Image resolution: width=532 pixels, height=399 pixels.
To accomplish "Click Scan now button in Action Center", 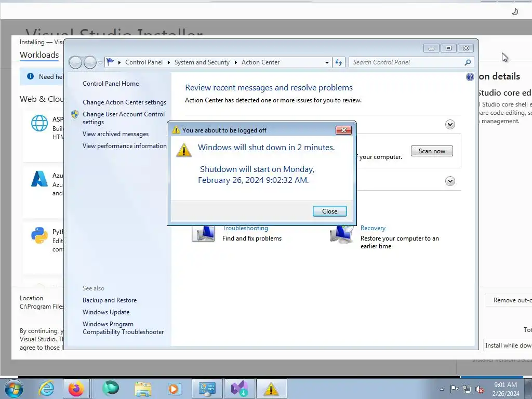I will 432,151.
